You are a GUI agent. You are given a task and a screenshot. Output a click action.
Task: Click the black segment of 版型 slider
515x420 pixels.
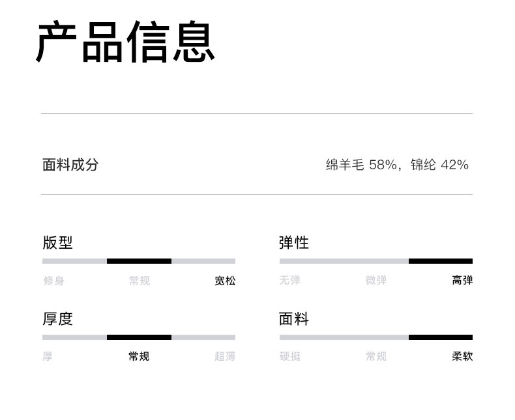point(139,261)
